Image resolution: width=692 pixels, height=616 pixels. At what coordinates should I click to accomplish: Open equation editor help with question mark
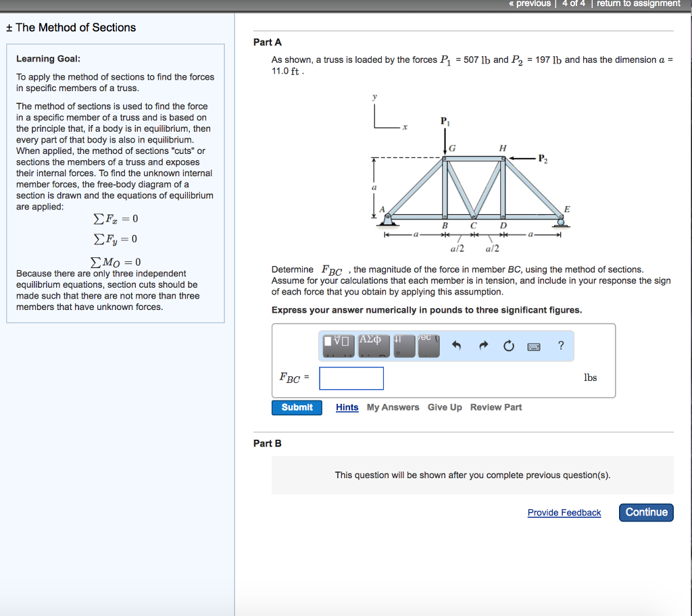click(x=560, y=345)
